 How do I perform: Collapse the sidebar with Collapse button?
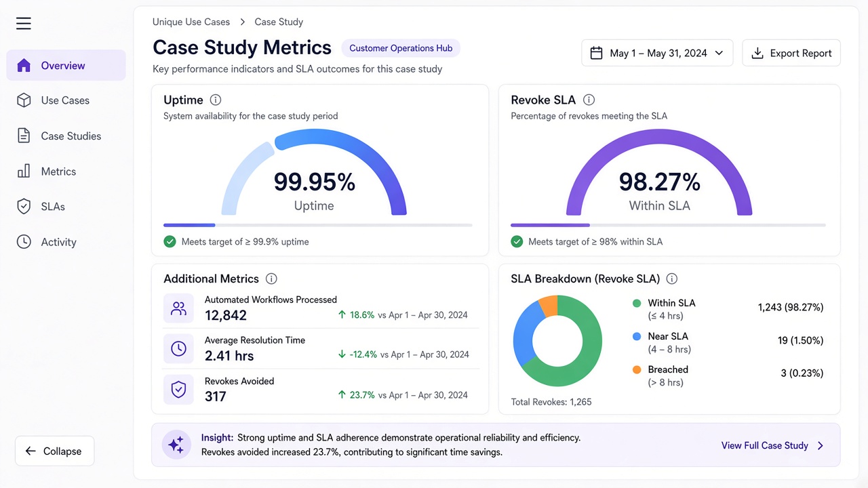(x=54, y=451)
